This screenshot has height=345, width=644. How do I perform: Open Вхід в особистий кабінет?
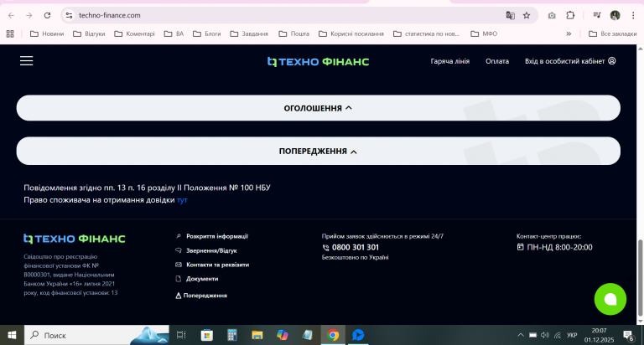[x=570, y=61]
